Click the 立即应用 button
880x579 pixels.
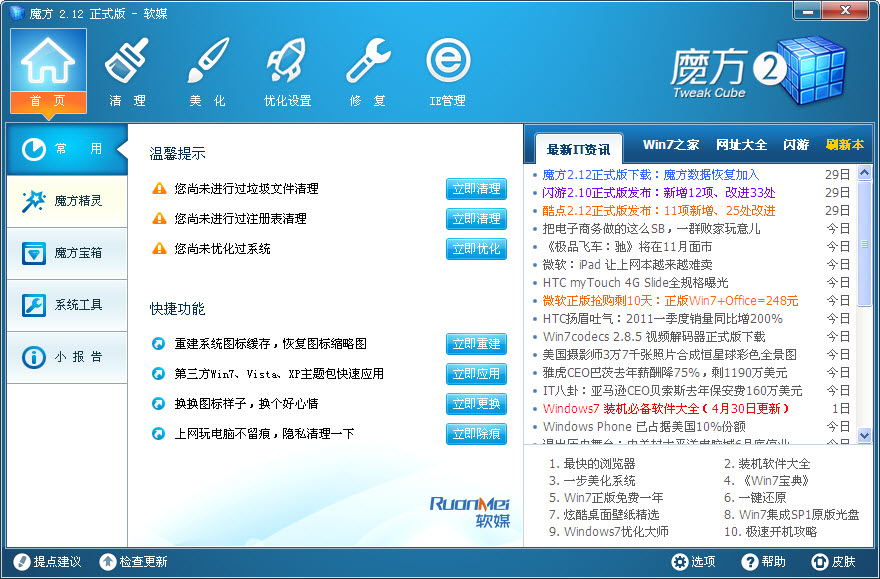(x=476, y=374)
